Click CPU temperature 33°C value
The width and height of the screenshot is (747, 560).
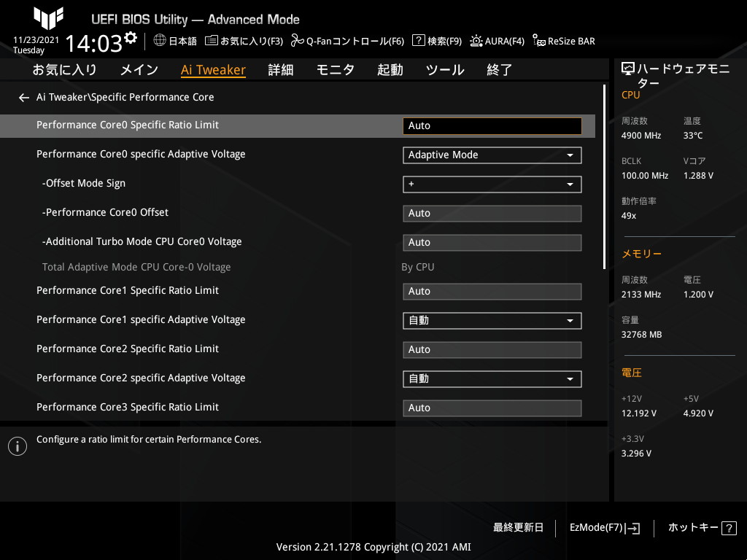(693, 136)
